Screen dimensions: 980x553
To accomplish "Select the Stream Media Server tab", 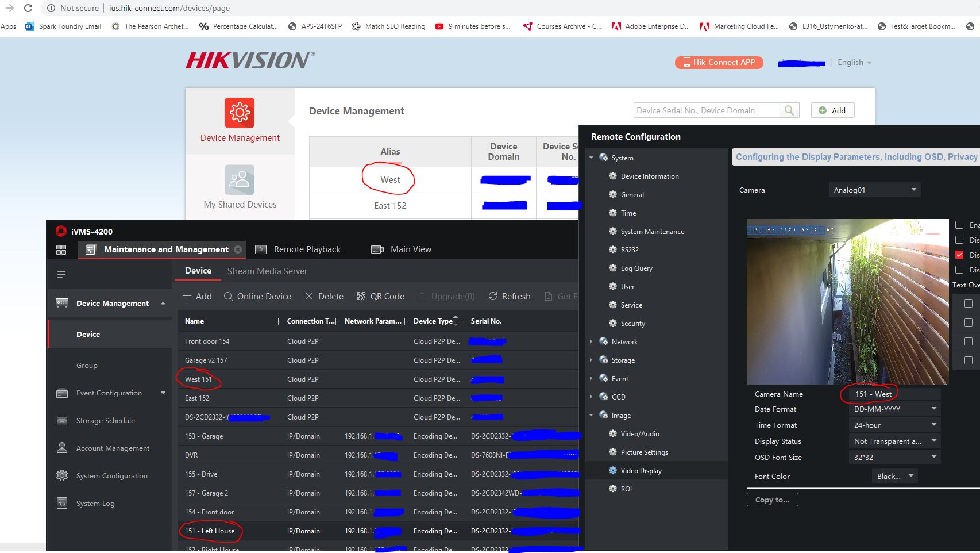I will 267,271.
